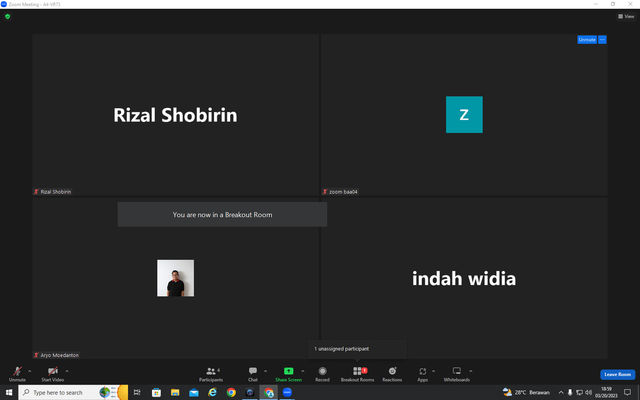Image resolution: width=640 pixels, height=400 pixels.
Task: Click Unmute button on zoom baa04 tile
Action: tap(587, 40)
